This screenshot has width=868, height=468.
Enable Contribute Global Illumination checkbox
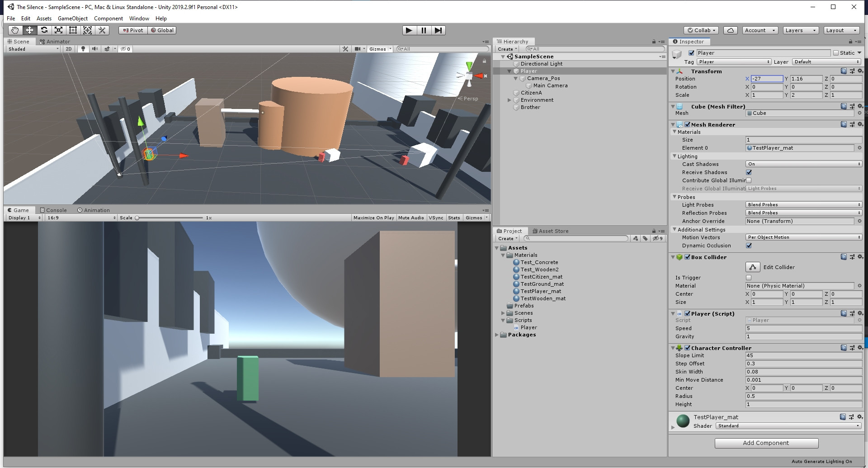[749, 180]
